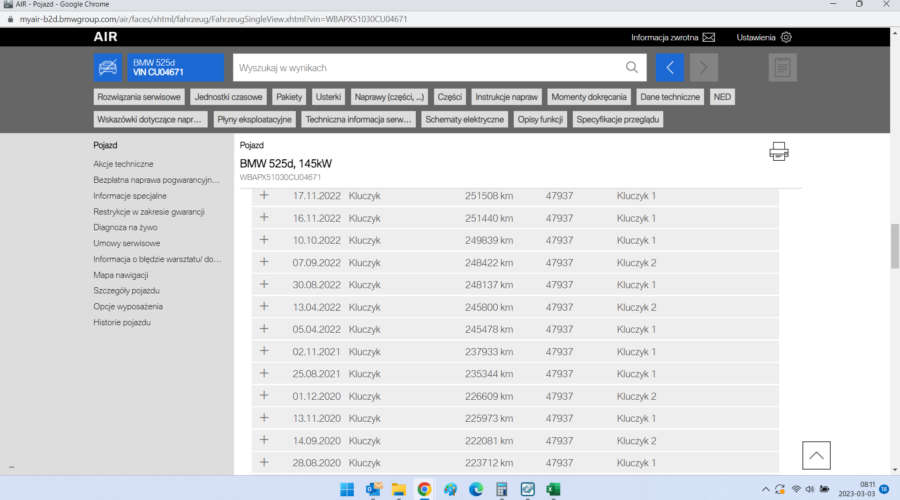This screenshot has width=900, height=500.
Task: Open Mapa nawigacji in sidebar
Action: pyautogui.click(x=121, y=275)
